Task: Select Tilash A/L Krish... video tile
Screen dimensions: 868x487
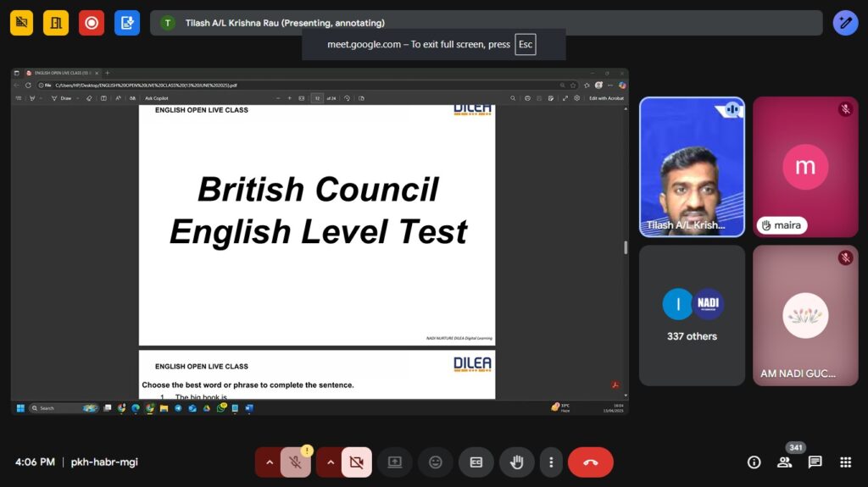Action: [692, 167]
